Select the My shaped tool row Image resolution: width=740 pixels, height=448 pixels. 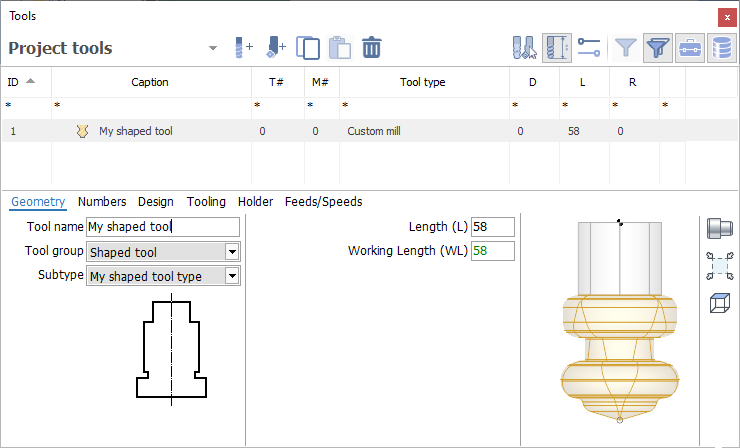tap(135, 131)
